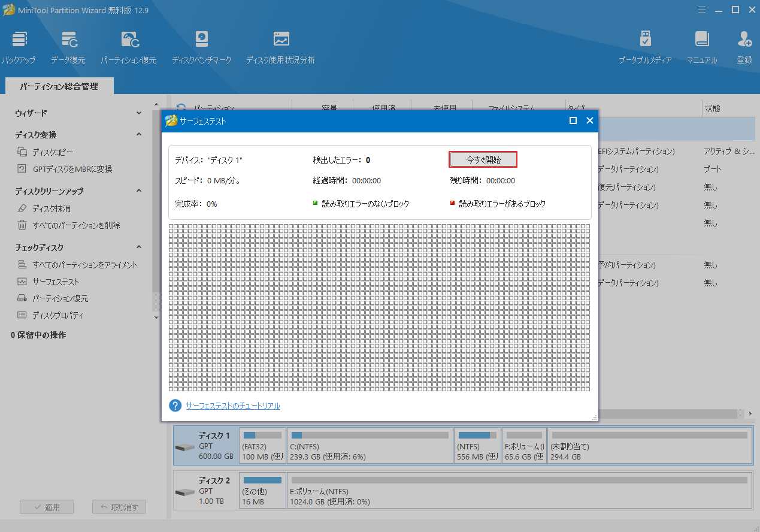Open サーフェステストのチュートリアル link
Viewport: 760px width, 532px height.
(x=233, y=406)
